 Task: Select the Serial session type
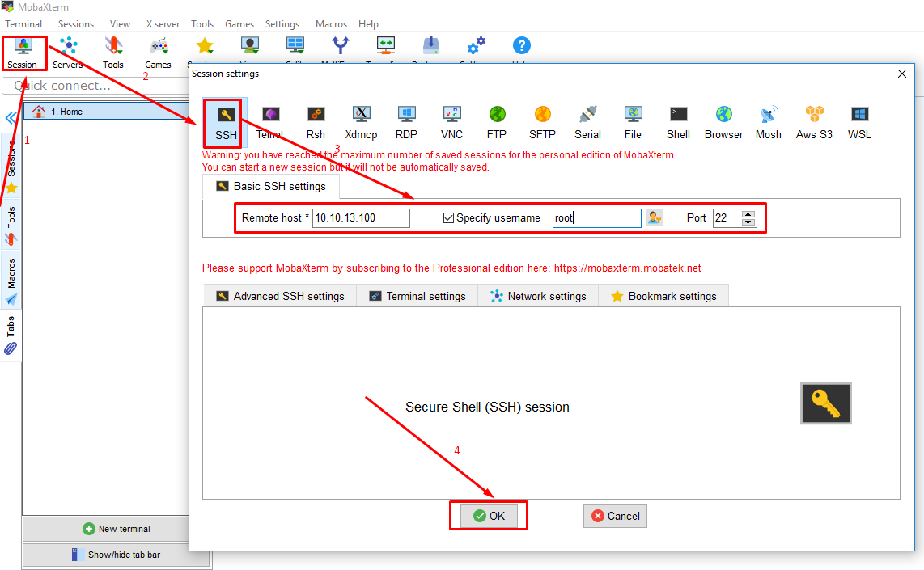click(x=587, y=122)
